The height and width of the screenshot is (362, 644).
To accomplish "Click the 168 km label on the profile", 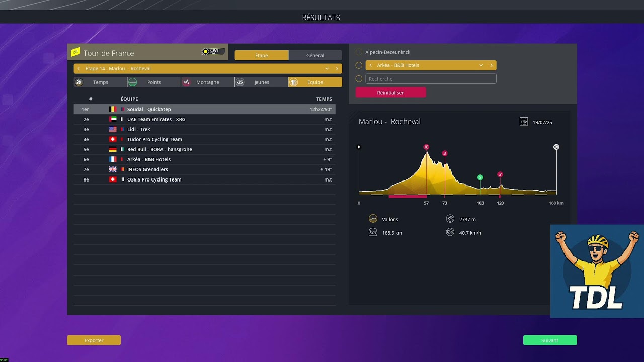I will pos(556,203).
